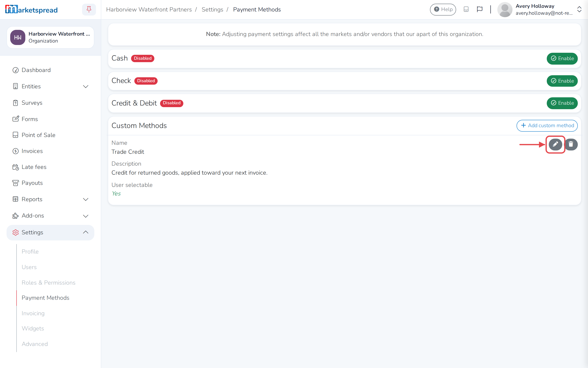Viewport: 588px width, 368px height.
Task: Open the book documentation icon in header
Action: click(x=466, y=9)
